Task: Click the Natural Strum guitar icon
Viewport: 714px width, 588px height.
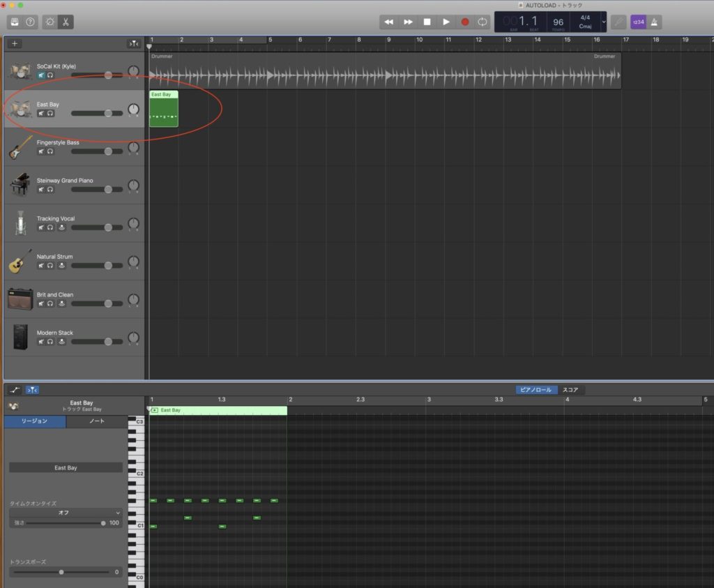Action: pos(20,261)
